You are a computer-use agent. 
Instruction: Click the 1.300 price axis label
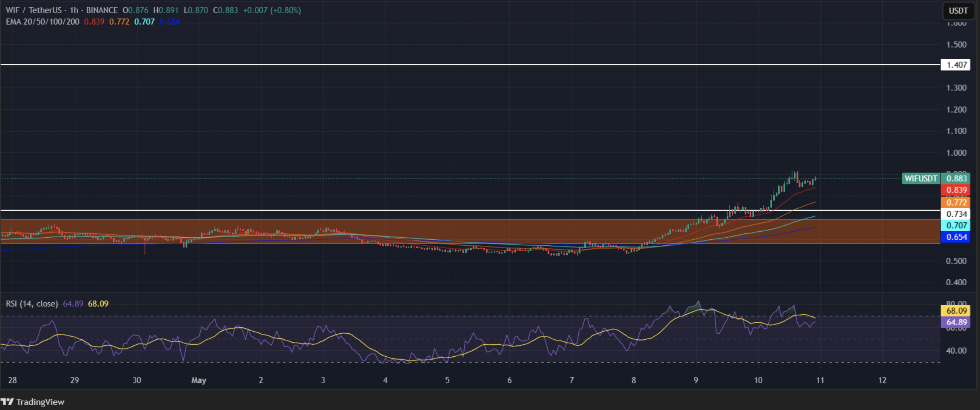956,88
